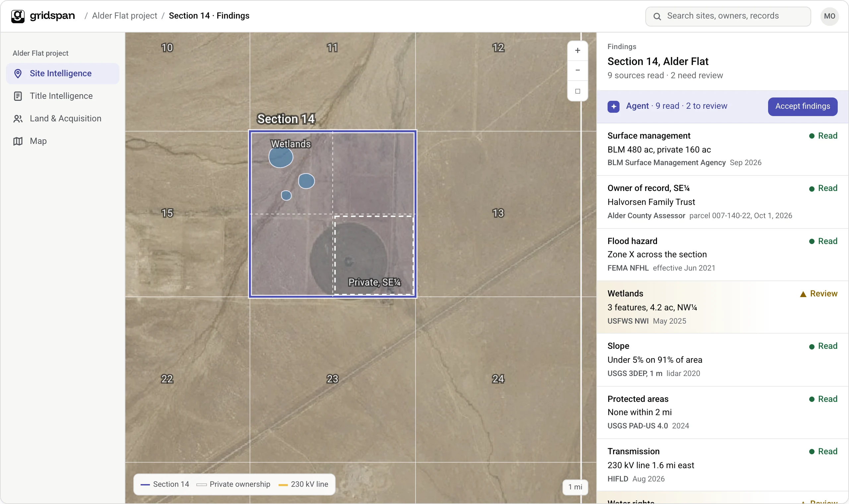Open the Surface management finding

click(x=722, y=149)
